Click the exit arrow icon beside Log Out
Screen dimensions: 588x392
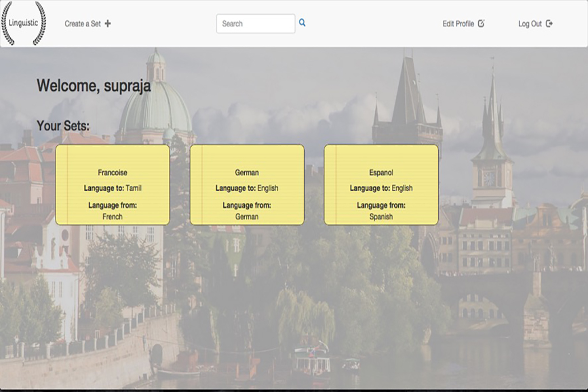coord(549,24)
